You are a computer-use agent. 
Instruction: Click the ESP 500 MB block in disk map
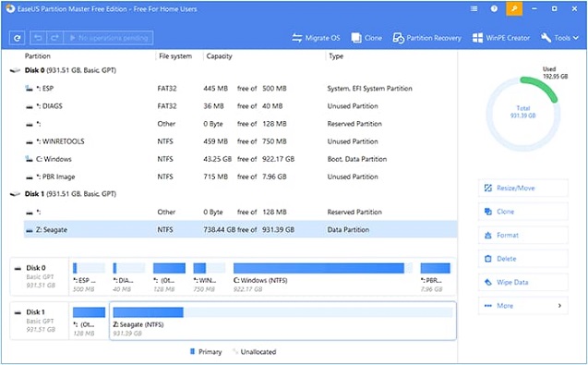[89, 277]
